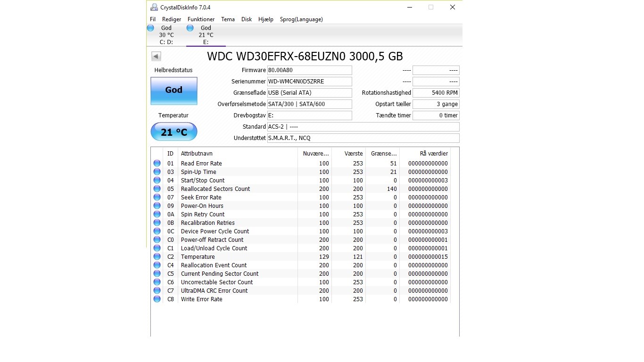
Task: Switch to the C: D: disk tab
Action: tap(166, 35)
